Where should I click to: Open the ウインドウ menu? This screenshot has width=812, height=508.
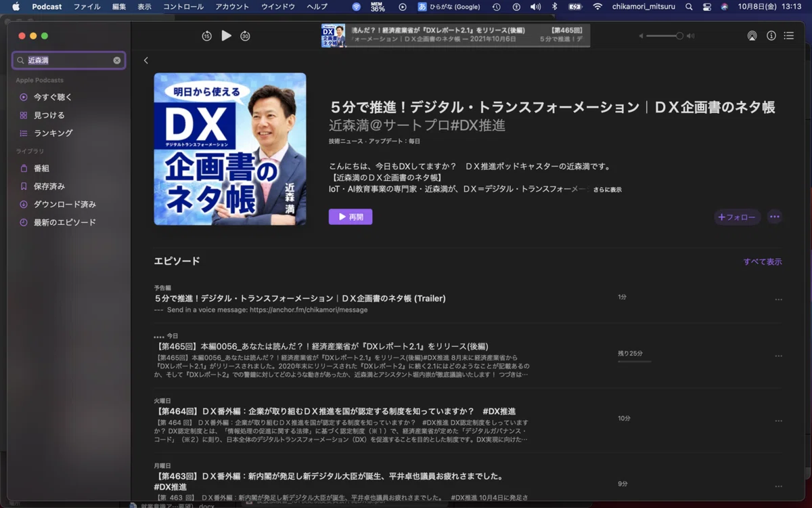[x=278, y=7]
